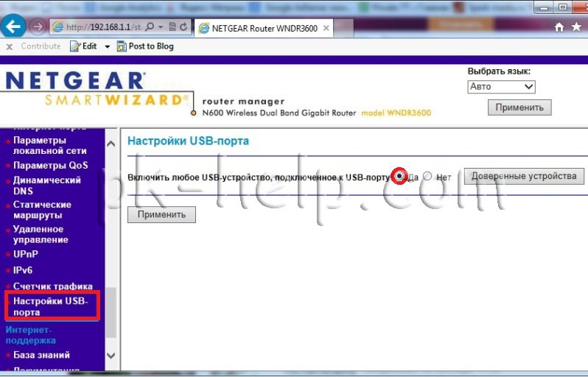Open a new blank browser tab
588x377 pixels.
(343, 29)
